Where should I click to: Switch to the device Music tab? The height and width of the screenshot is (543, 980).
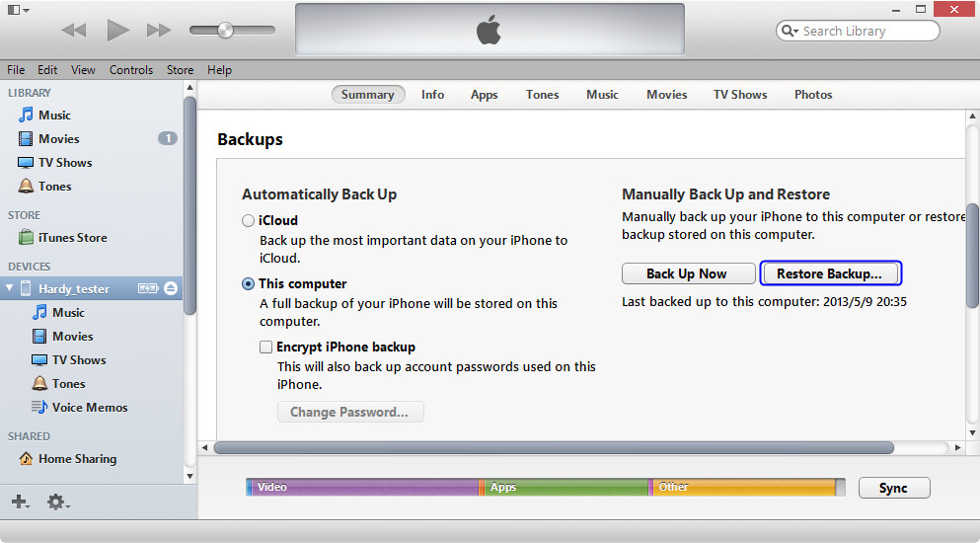coord(602,95)
